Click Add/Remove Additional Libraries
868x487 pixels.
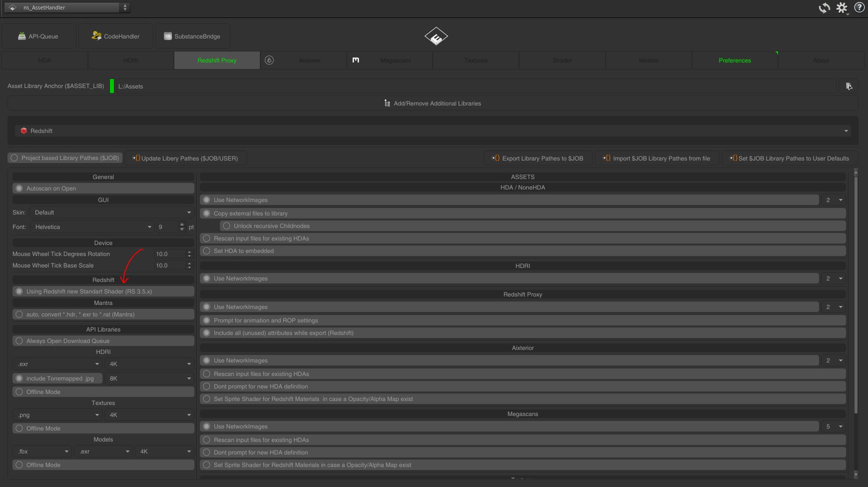(x=433, y=103)
